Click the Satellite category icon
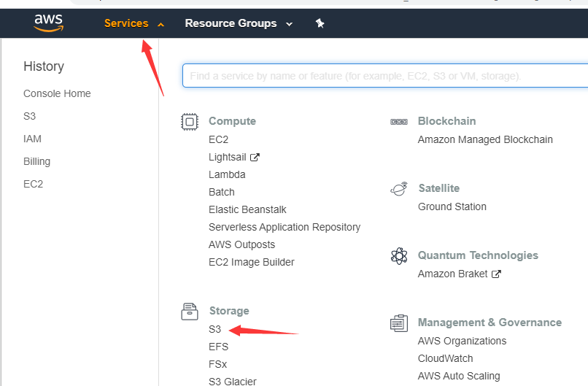 point(399,189)
